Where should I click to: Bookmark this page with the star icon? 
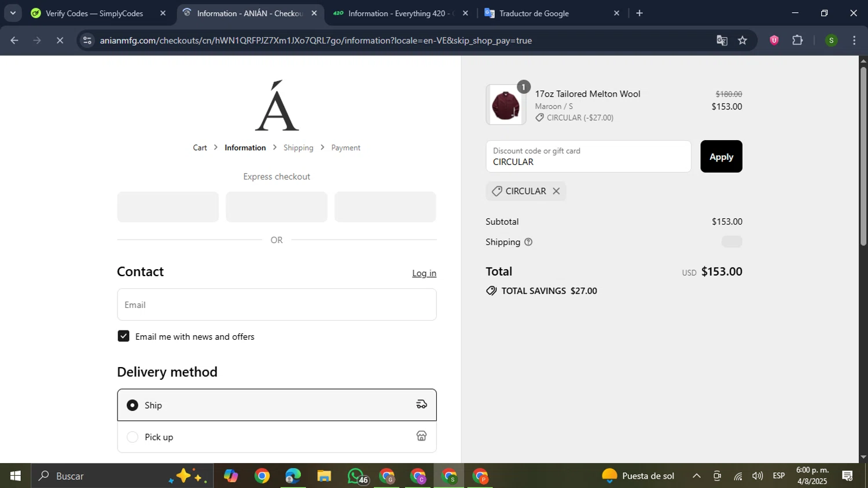click(742, 41)
